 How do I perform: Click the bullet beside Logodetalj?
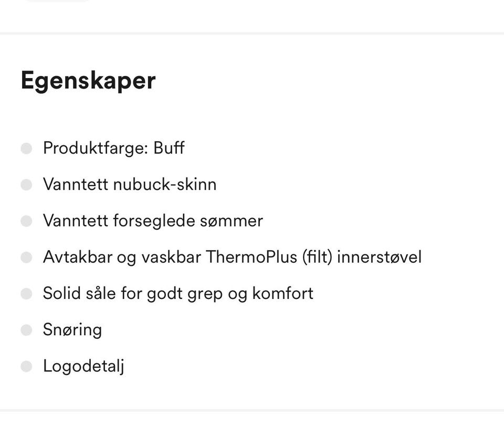[26, 366]
